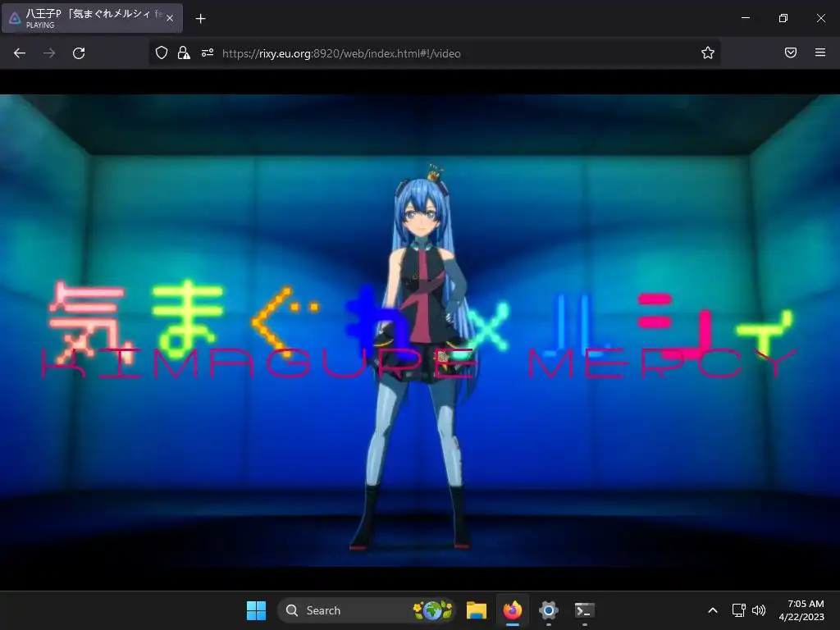The height and width of the screenshot is (630, 840).
Task: Show hidden system tray icons
Action: 713,610
